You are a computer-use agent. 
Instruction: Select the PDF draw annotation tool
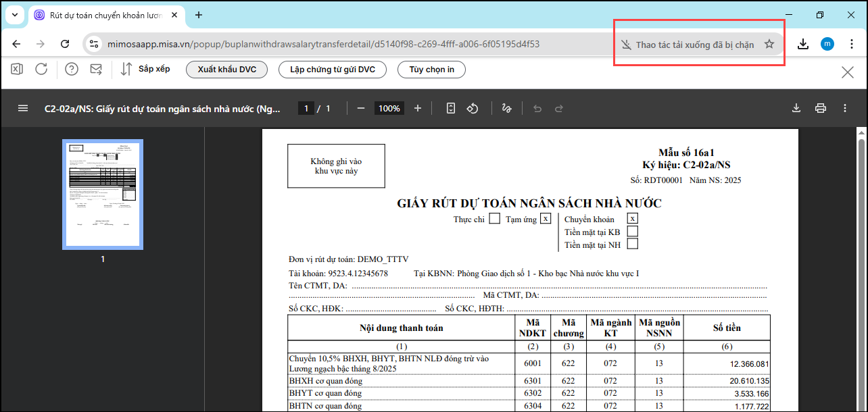coord(506,108)
